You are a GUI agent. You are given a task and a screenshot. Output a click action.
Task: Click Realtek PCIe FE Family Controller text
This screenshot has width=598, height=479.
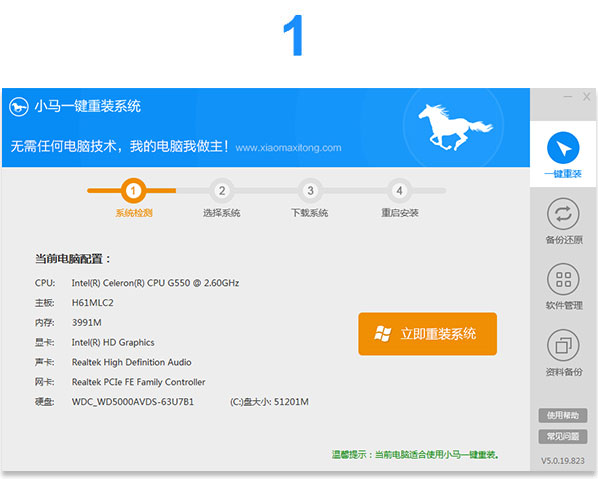tap(138, 382)
